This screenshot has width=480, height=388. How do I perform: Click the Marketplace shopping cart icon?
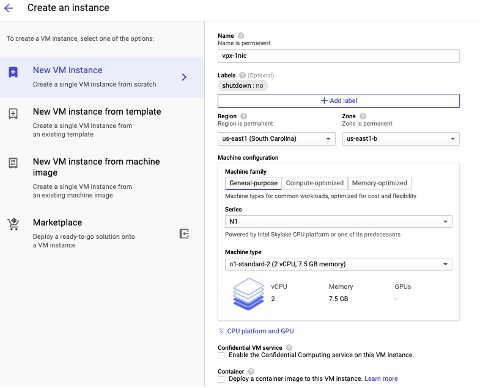pos(13,224)
